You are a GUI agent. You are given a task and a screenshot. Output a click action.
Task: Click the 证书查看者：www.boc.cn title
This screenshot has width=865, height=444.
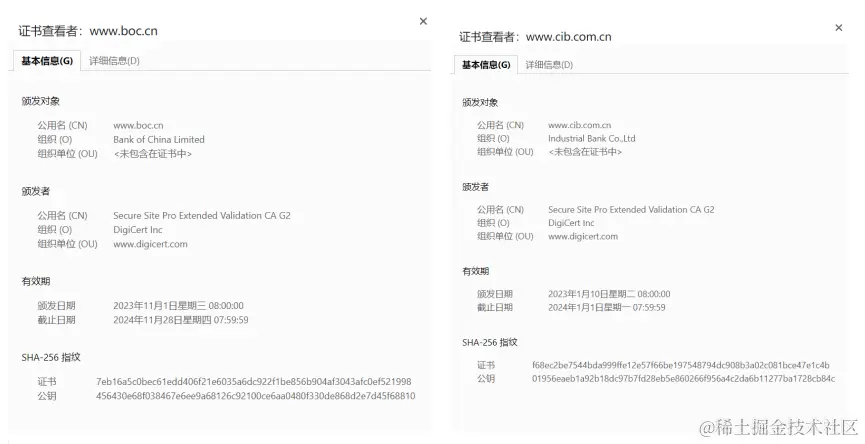tap(88, 31)
